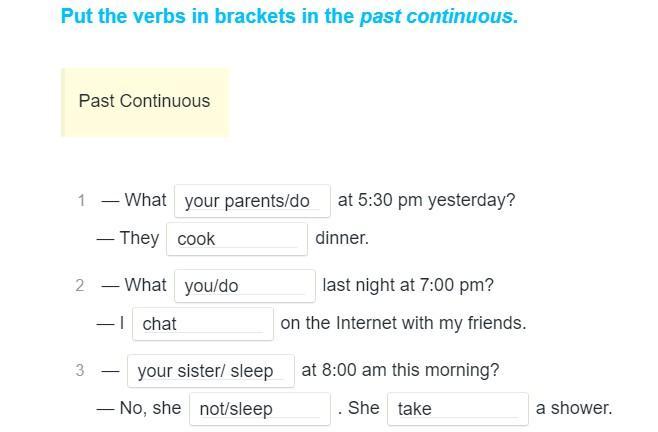
Task: Click question number 2
Action: (80, 286)
